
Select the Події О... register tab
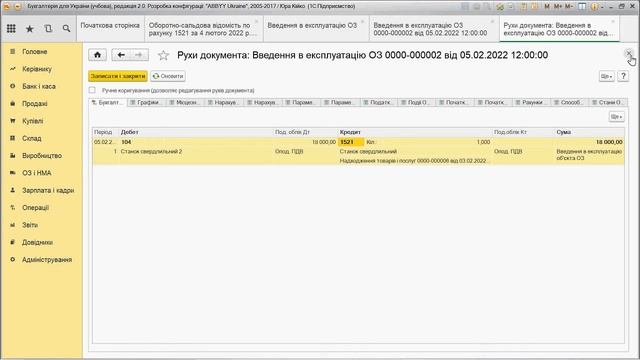[416, 102]
